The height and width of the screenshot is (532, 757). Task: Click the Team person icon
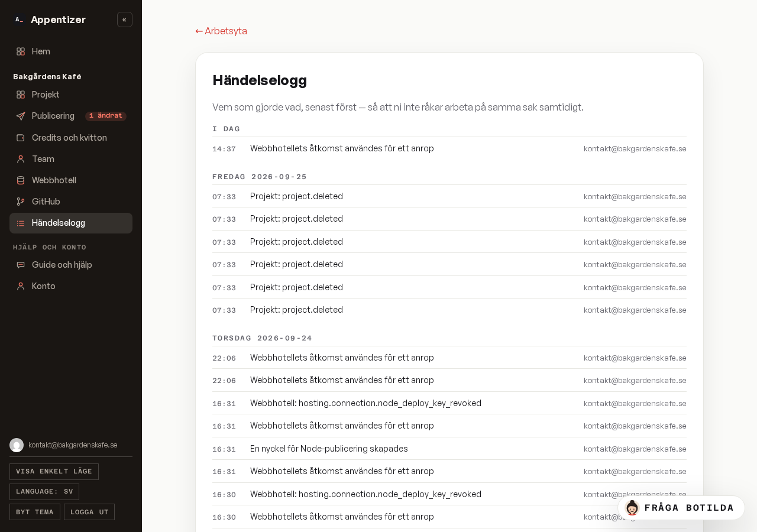(x=21, y=159)
